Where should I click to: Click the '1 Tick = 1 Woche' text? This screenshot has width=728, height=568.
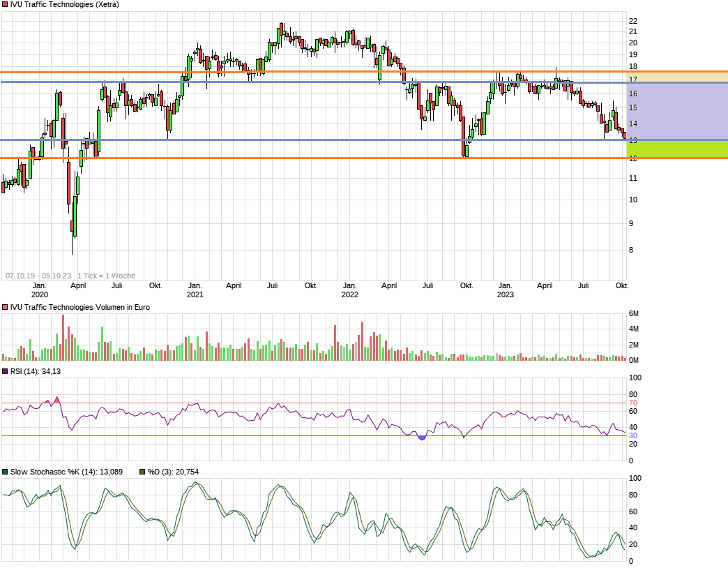pos(106,276)
